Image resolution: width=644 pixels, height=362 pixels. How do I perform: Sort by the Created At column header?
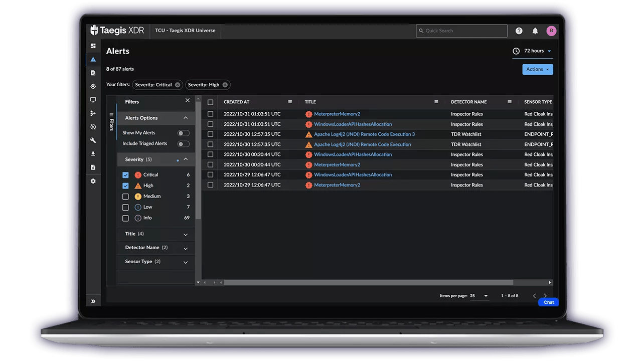pos(236,102)
